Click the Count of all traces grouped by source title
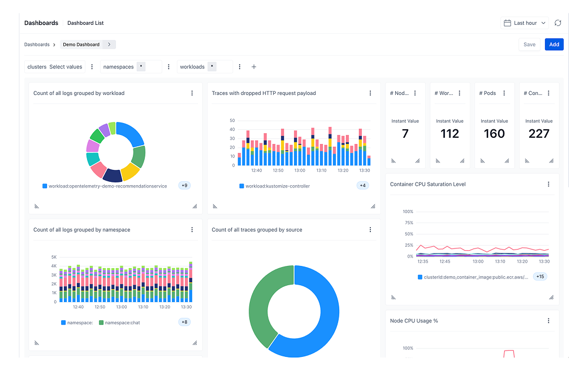 257,230
